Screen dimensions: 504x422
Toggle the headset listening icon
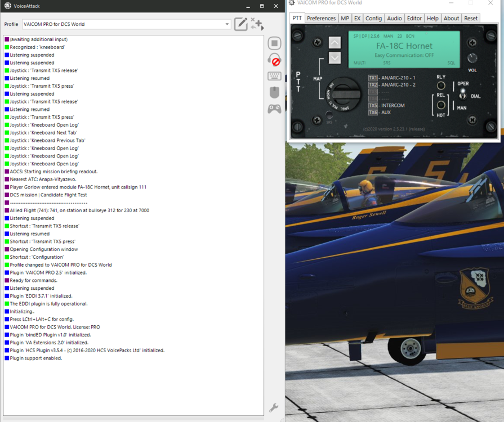[x=274, y=60]
